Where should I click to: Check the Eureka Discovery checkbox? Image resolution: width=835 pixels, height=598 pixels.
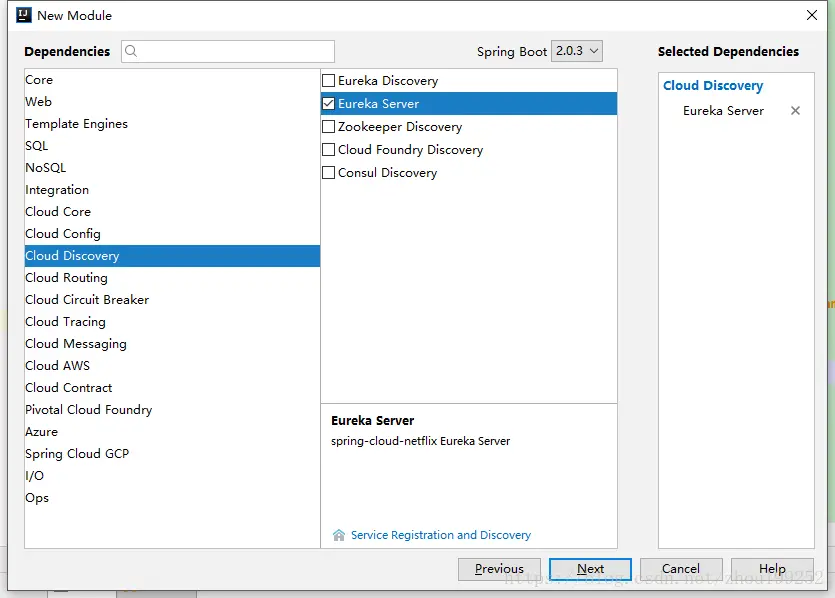[329, 80]
